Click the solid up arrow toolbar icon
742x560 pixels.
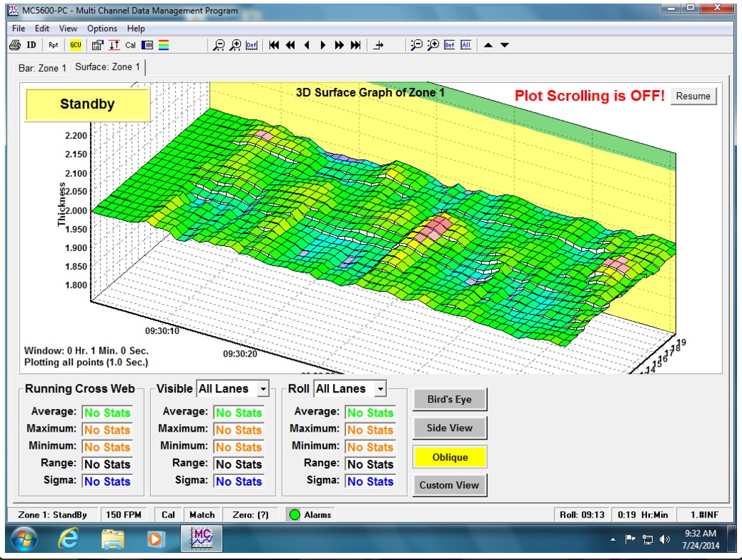coord(488,45)
